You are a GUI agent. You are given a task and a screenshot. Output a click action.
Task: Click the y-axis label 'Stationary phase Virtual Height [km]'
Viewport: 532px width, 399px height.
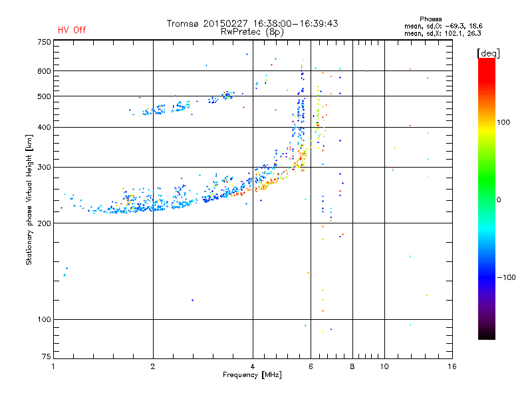(29, 200)
